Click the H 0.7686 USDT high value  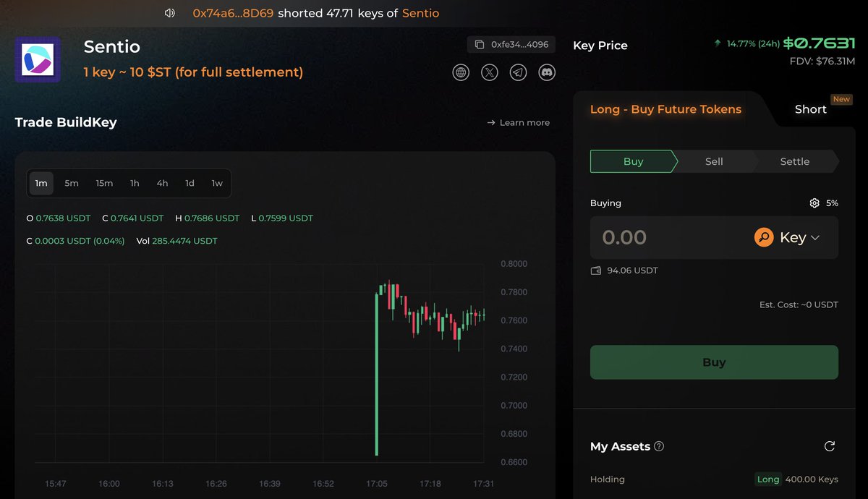coord(207,218)
